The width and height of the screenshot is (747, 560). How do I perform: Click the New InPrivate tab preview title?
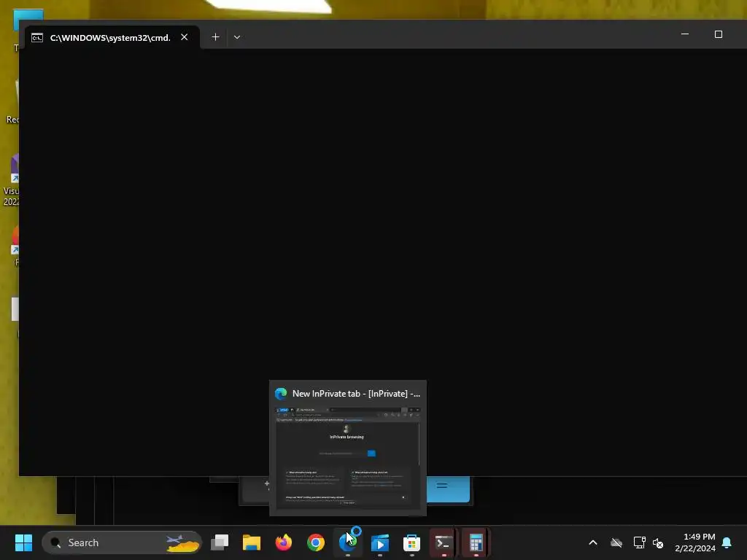click(x=356, y=393)
